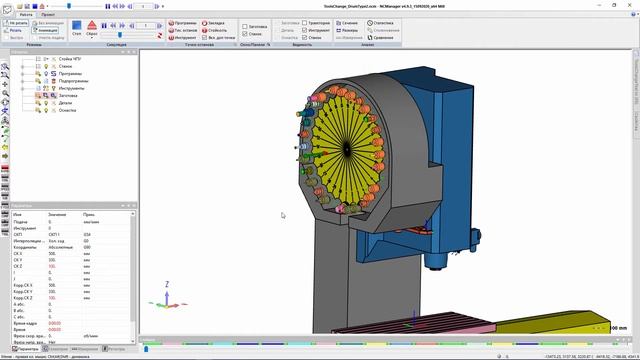Click the title bar speed slider handle

69,6
